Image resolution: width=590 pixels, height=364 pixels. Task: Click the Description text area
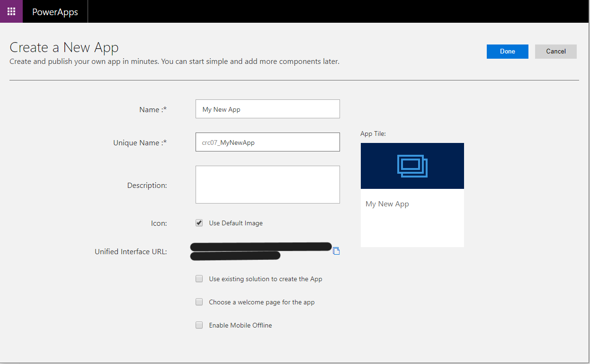tap(268, 185)
